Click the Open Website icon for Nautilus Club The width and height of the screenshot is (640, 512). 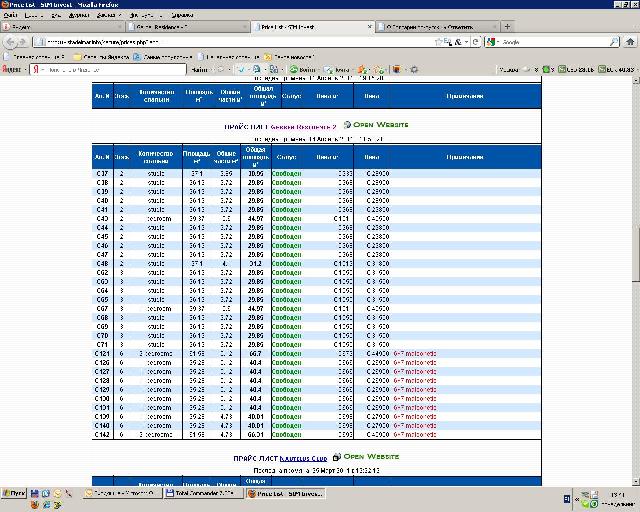pyautogui.click(x=337, y=457)
